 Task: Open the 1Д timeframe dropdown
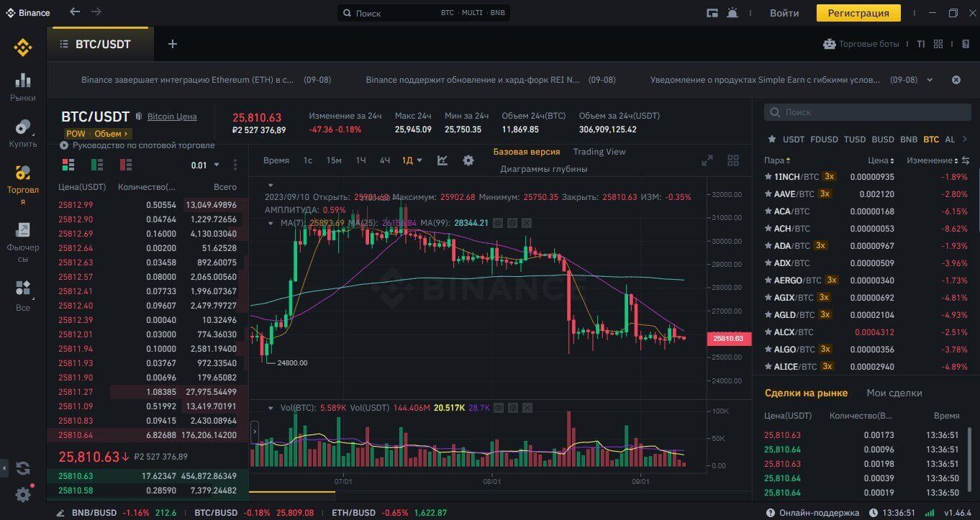[x=412, y=160]
